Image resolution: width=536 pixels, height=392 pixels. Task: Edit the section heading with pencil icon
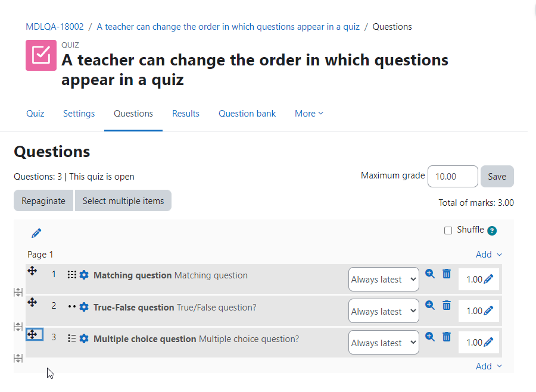pos(36,233)
